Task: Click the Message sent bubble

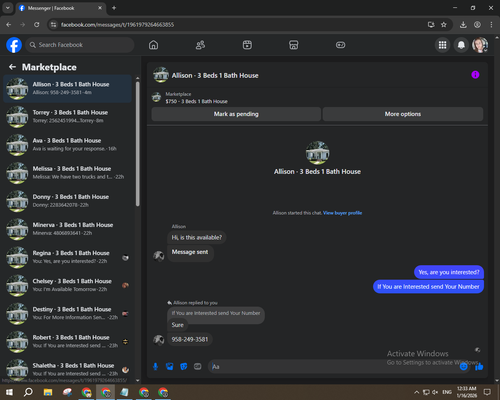Action: tap(190, 252)
